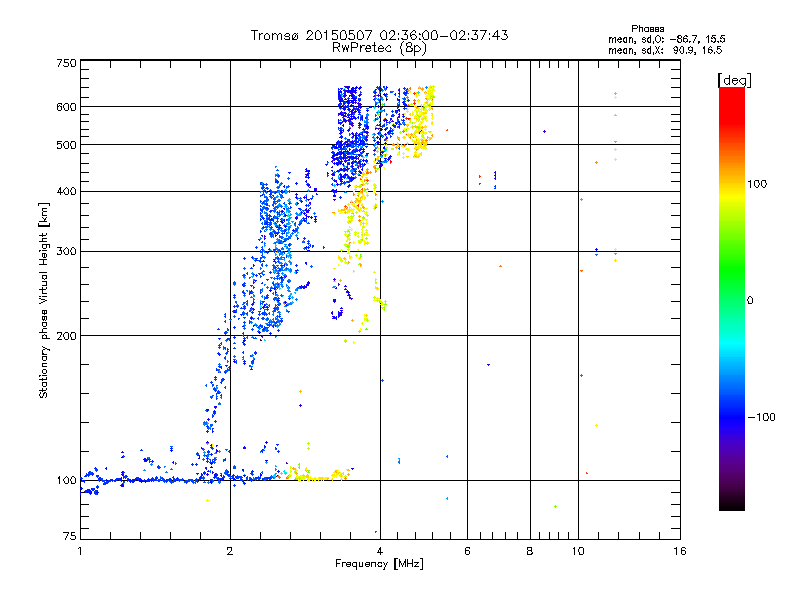Click the y-axis '100' tick label
This screenshot has width=800, height=600.
pos(66,480)
